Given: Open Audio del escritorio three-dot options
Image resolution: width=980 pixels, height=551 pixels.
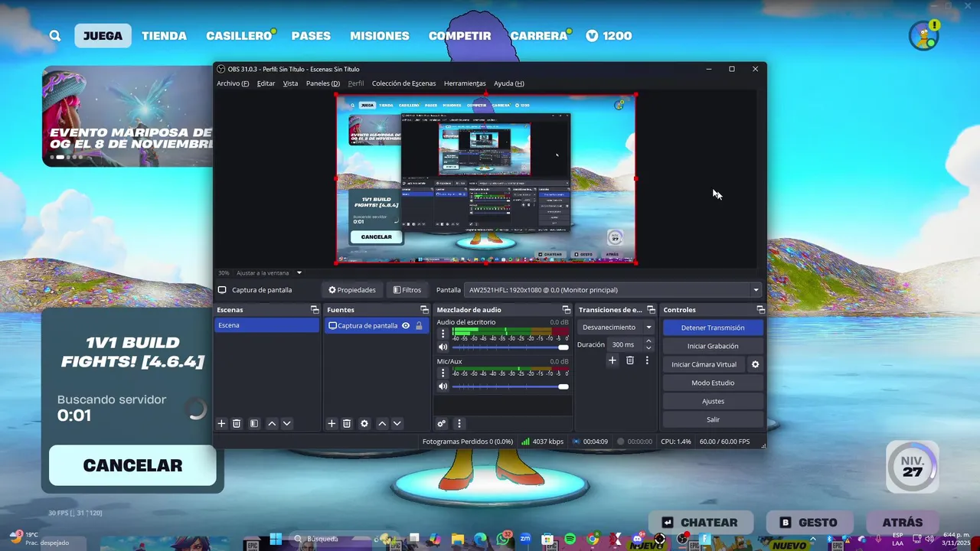Looking at the screenshot, I should [x=443, y=334].
